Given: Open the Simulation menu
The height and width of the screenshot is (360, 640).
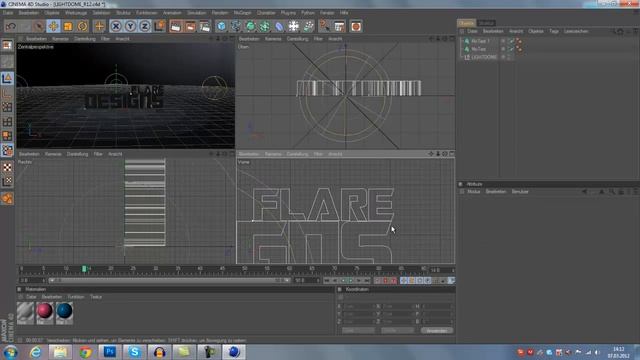Looking at the screenshot, I should click(196, 13).
